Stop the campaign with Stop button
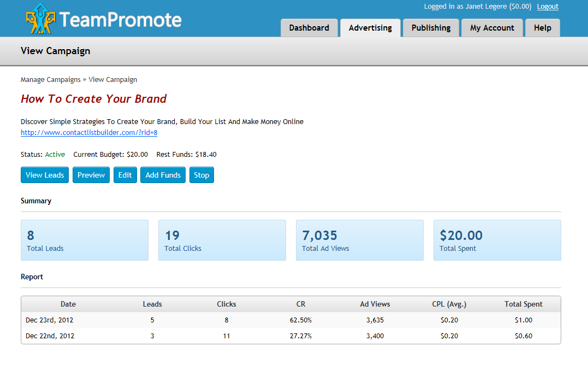The width and height of the screenshot is (588, 370). (201, 175)
